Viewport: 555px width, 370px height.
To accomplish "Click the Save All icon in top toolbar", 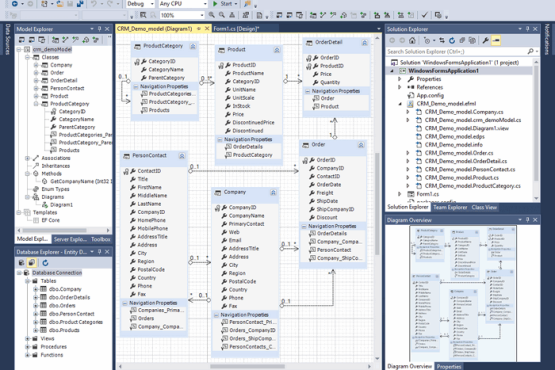I will coord(80,4).
